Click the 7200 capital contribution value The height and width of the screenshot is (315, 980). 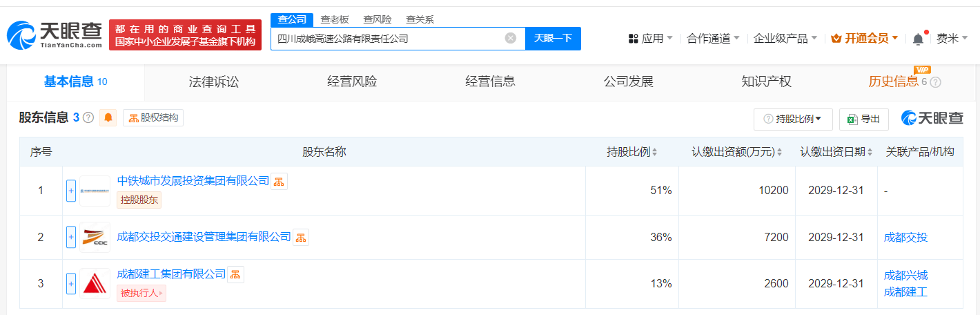[x=776, y=238]
